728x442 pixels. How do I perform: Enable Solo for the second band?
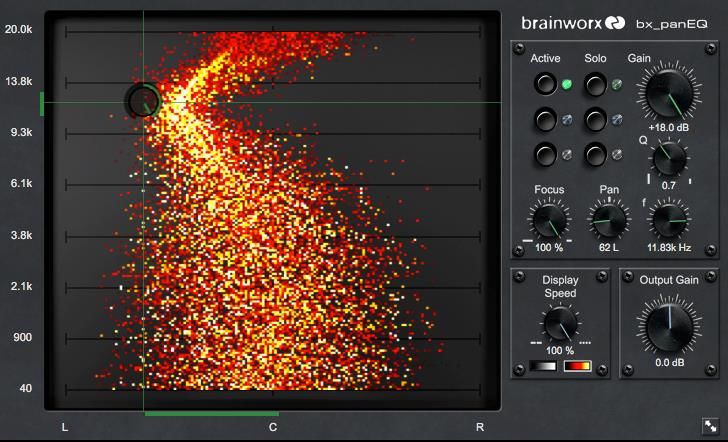(x=595, y=119)
